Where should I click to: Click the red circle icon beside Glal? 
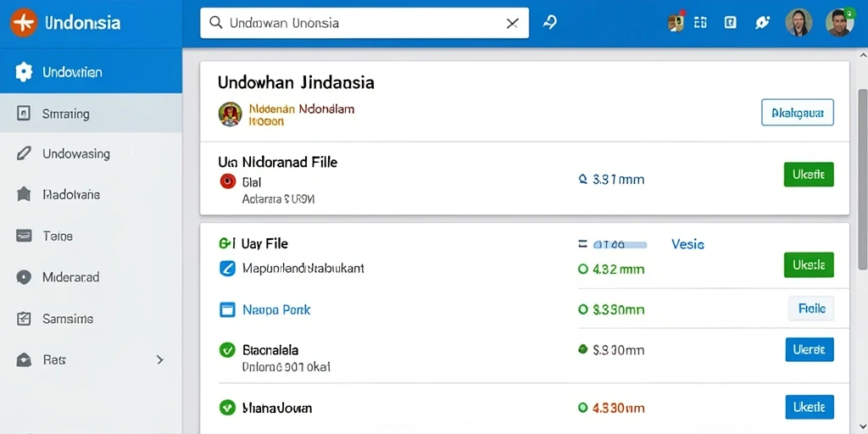(227, 181)
